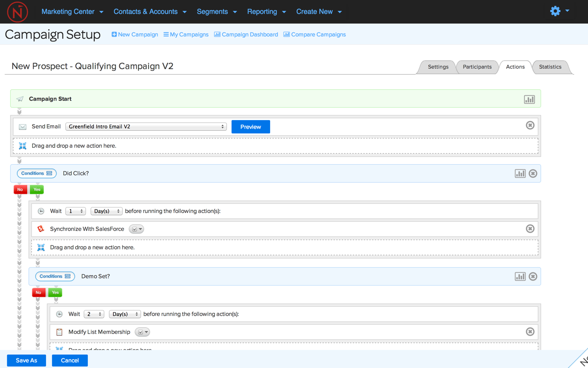Open Day(s) unit dropdown on Wait 1 row
This screenshot has height=368, width=588.
point(107,211)
